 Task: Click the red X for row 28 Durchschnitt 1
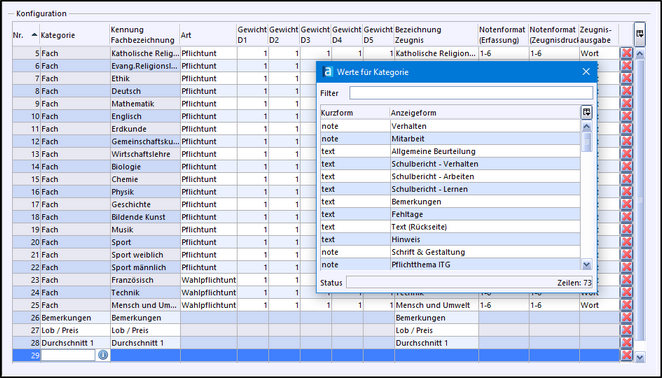click(x=626, y=343)
